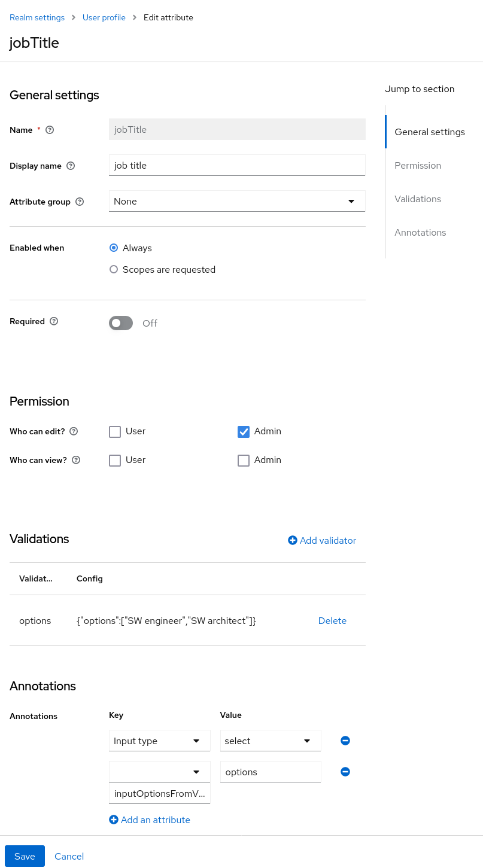Viewport: 483px width, 868px height.
Task: Open help tooltip next to the Name field
Action: (49, 130)
